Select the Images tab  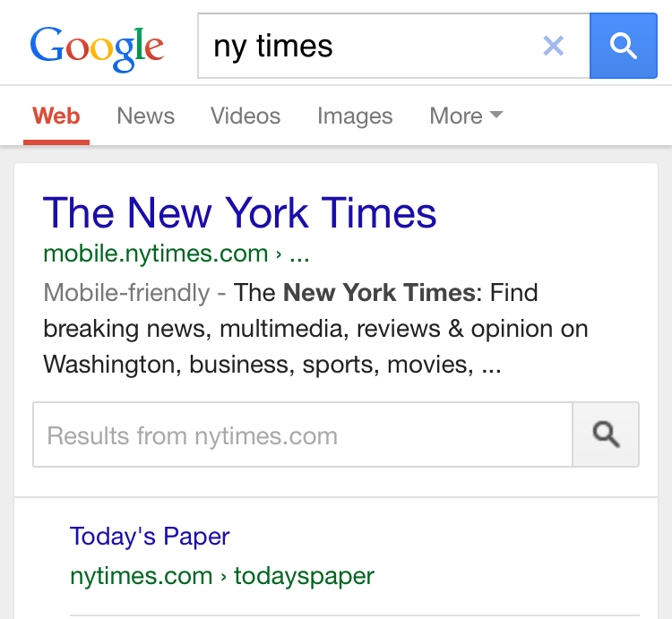pos(355,116)
